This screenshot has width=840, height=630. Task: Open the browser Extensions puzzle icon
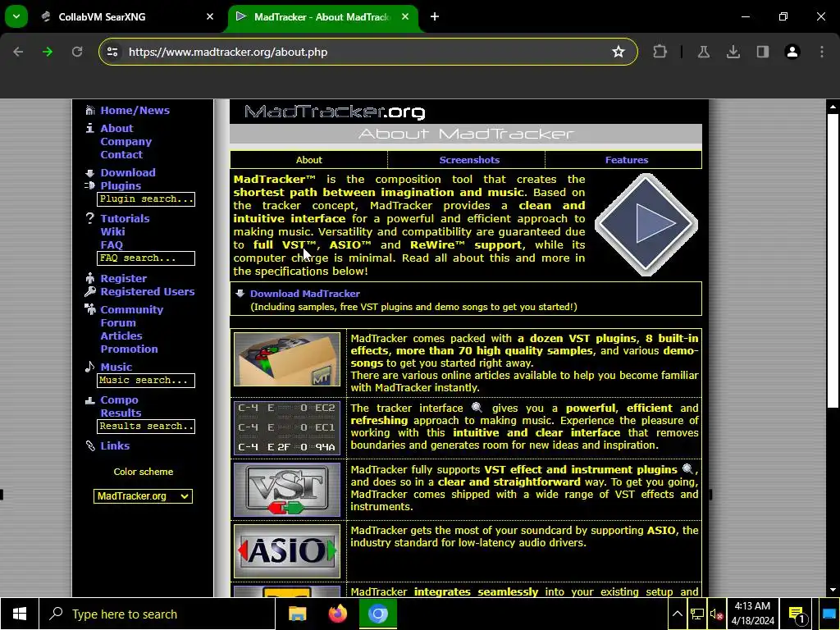660,52
